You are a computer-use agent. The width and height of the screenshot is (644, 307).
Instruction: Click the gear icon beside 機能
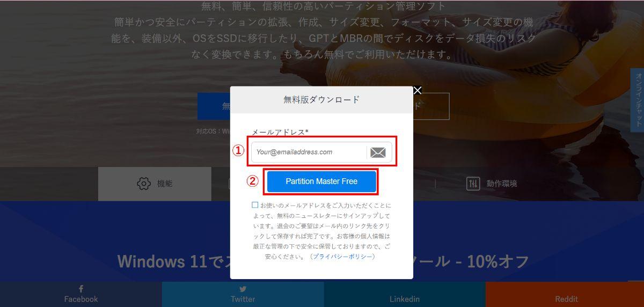(x=143, y=184)
